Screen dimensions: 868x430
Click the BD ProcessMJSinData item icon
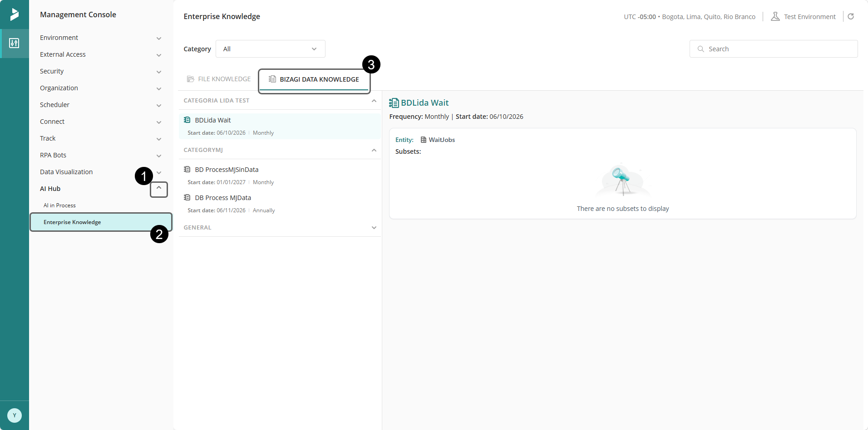pos(187,169)
